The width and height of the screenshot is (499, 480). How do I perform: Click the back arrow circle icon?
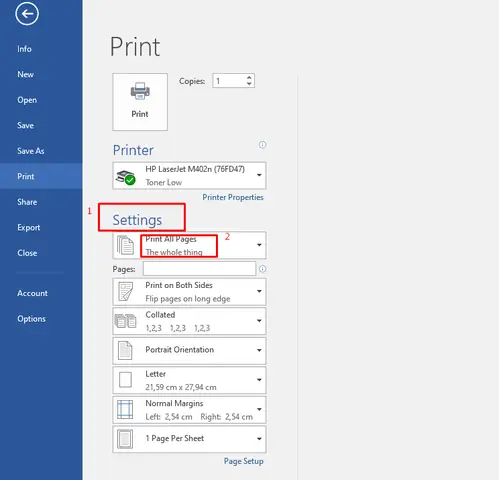coord(27,14)
